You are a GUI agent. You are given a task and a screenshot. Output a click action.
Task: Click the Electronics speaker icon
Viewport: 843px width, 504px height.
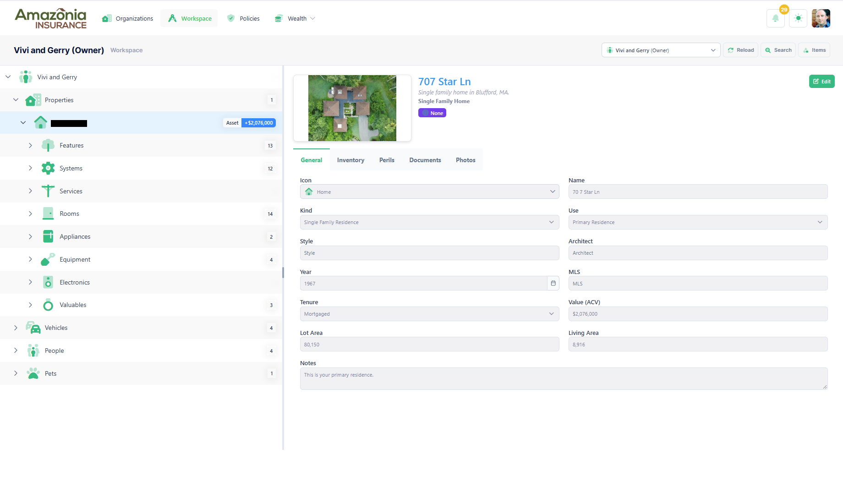(x=48, y=282)
